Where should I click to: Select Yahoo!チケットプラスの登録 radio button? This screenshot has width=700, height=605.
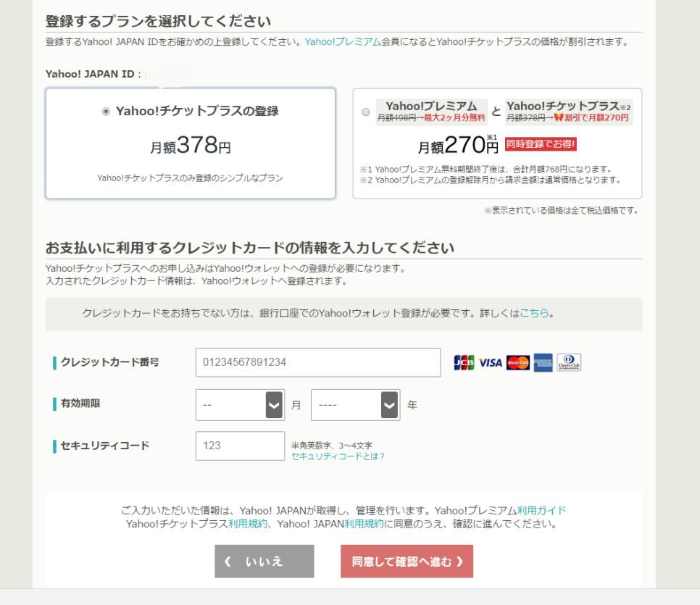tap(106, 111)
